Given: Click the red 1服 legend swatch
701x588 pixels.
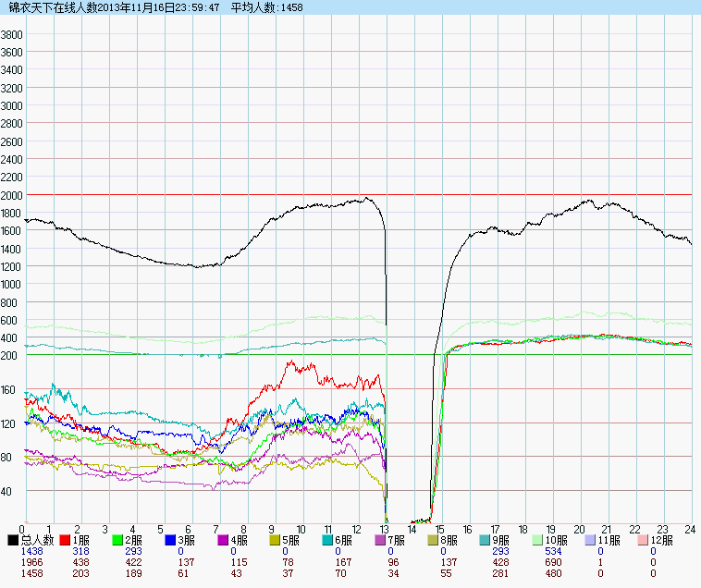Looking at the screenshot, I should point(66,539).
